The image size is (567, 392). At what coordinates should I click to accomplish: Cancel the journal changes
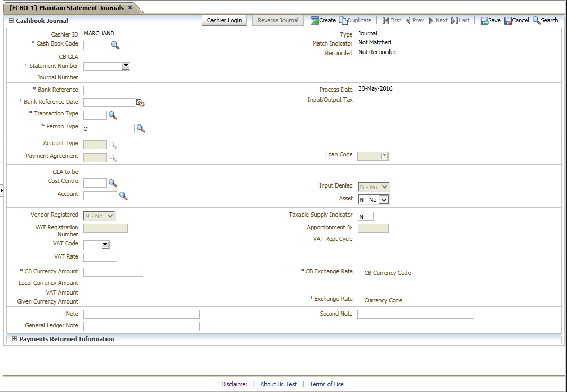click(x=517, y=20)
